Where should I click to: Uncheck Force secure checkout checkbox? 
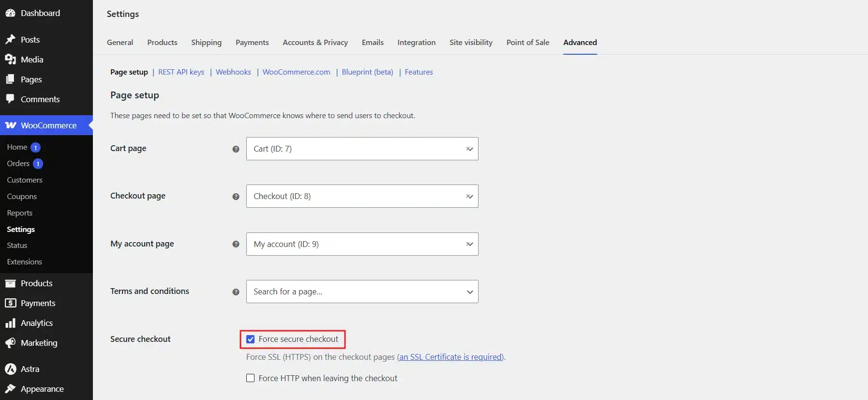(250, 339)
